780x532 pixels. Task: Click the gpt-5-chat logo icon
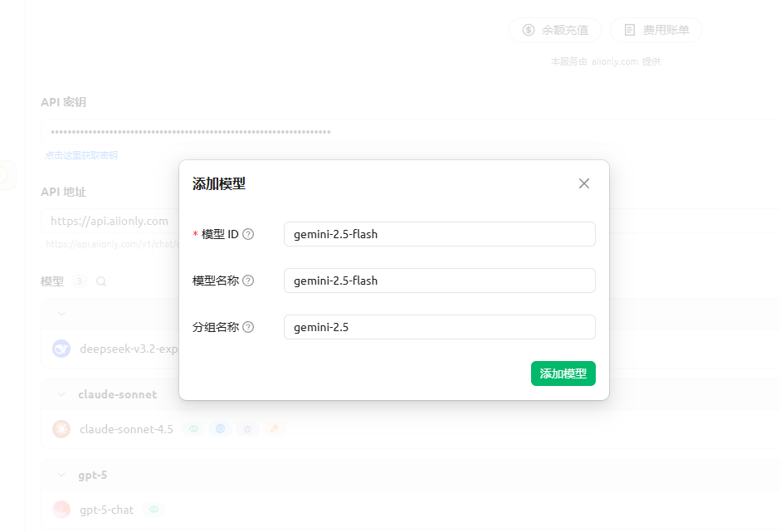click(61, 510)
